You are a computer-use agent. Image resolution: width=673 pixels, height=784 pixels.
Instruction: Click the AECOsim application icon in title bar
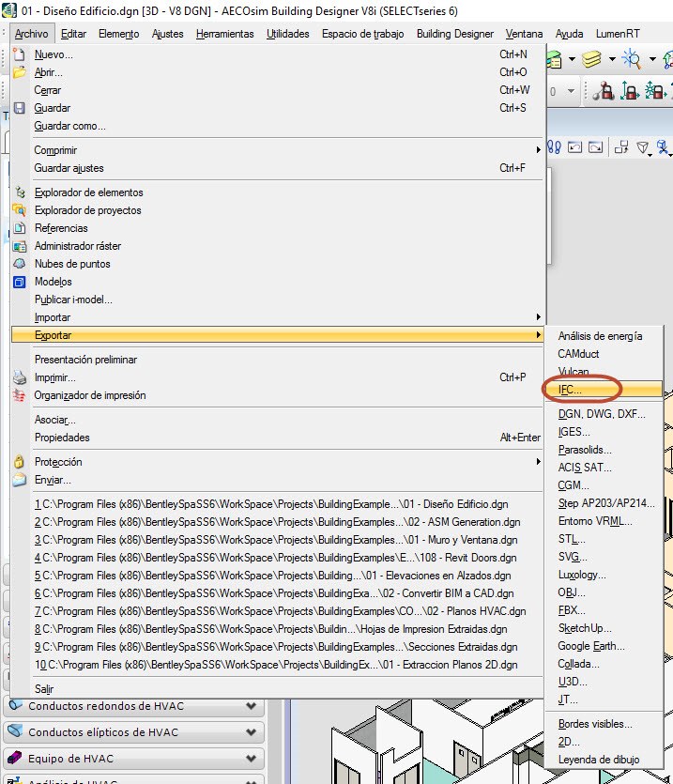click(9, 10)
